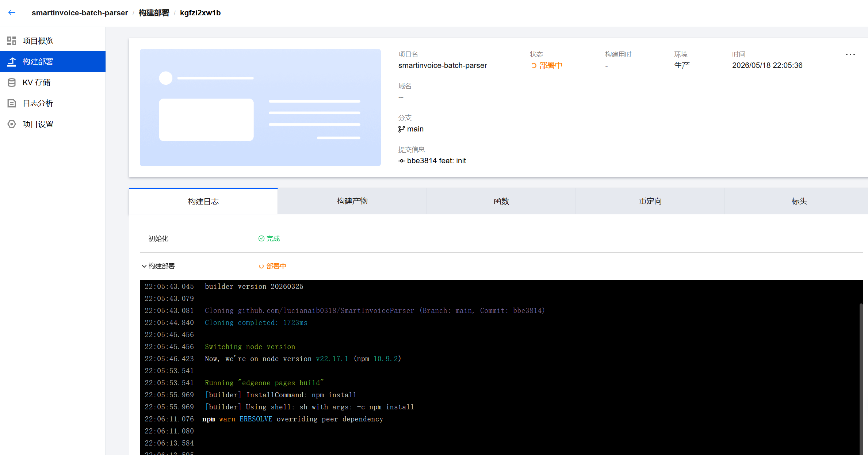This screenshot has height=455, width=868.
Task: Click the deployment preview thumbnail
Action: coord(260,108)
